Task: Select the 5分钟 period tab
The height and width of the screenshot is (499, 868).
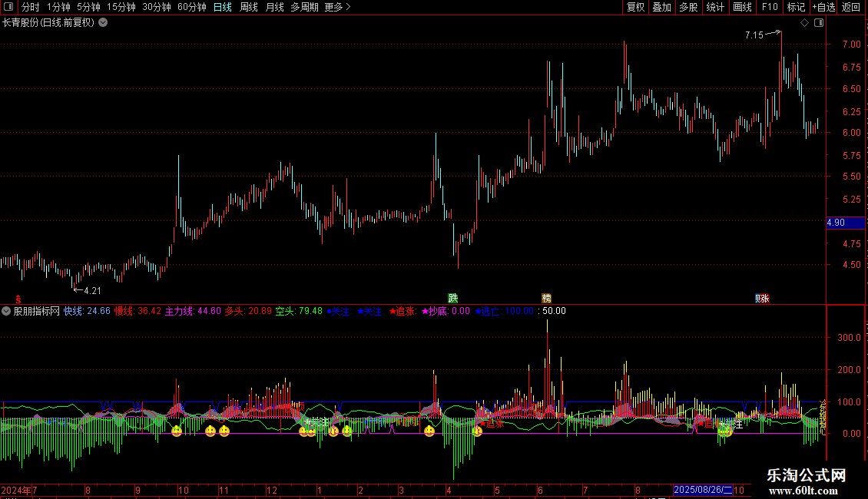Action: [x=88, y=7]
